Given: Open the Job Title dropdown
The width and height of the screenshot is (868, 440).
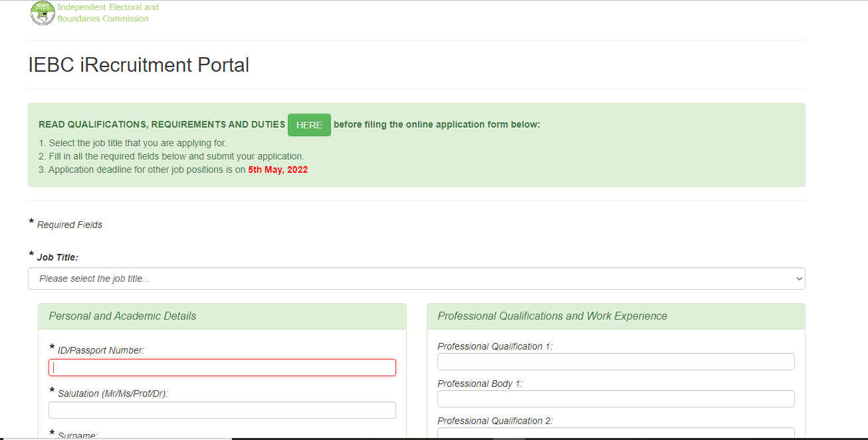Looking at the screenshot, I should click(x=417, y=278).
